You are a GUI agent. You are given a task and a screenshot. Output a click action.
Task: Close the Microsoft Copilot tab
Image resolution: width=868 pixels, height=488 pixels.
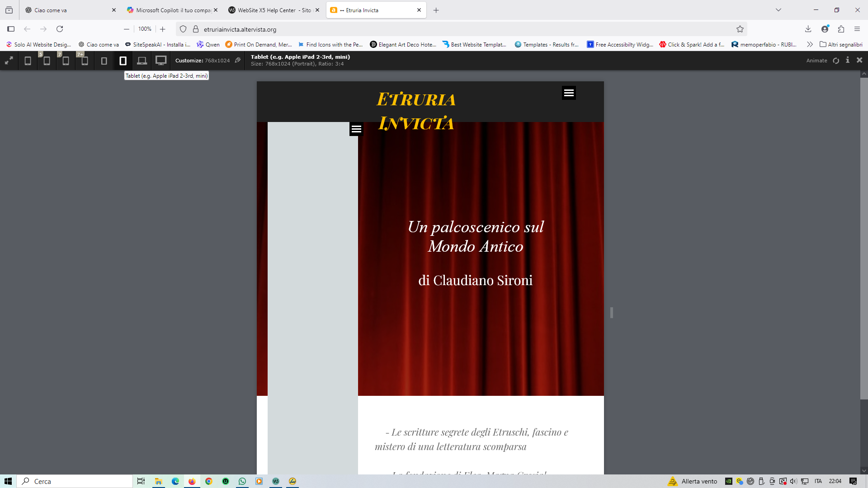point(216,10)
